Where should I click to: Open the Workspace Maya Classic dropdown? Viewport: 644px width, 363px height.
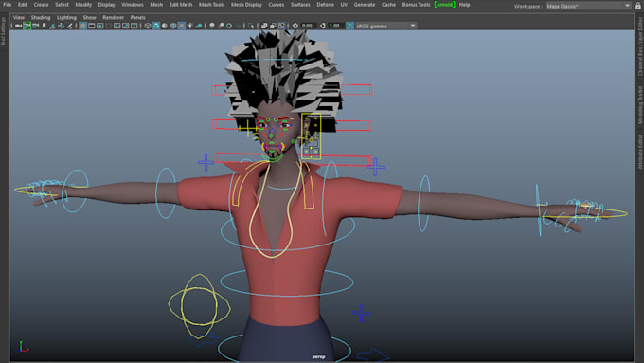point(588,6)
